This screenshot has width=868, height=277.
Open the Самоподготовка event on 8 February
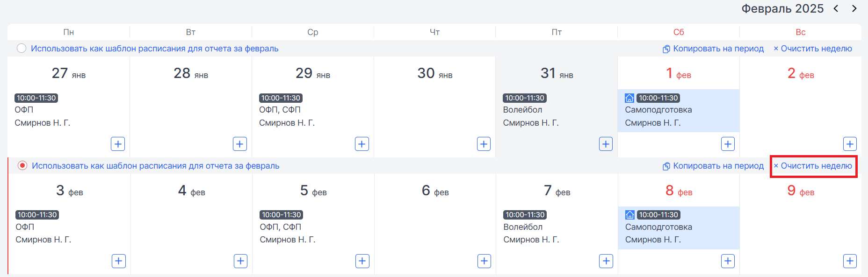coord(679,228)
